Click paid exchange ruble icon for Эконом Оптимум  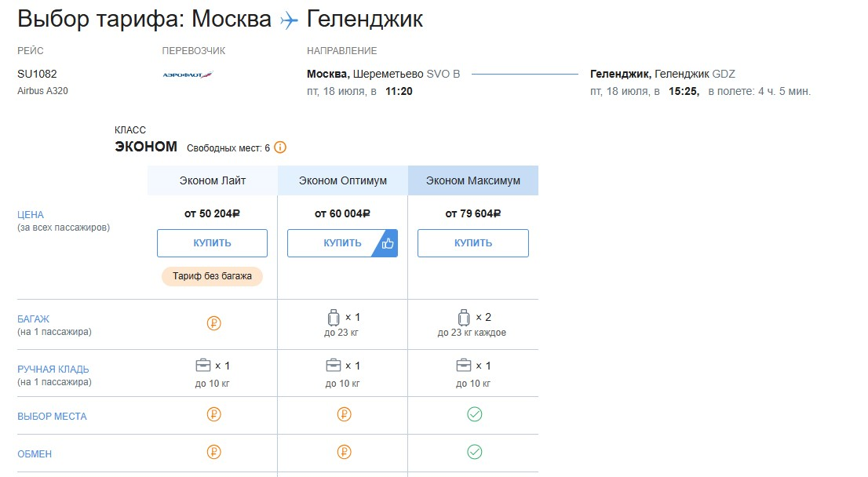[x=344, y=452]
